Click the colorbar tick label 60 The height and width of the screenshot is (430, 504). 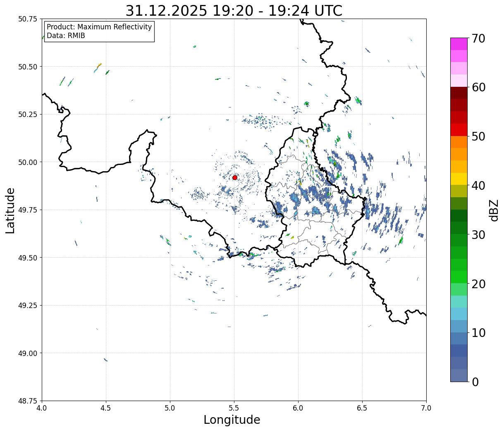(x=478, y=87)
